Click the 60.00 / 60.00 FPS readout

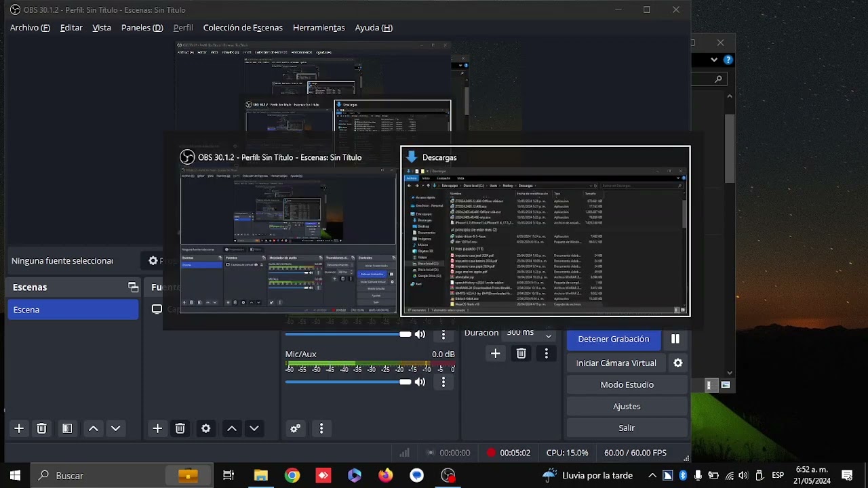(635, 453)
